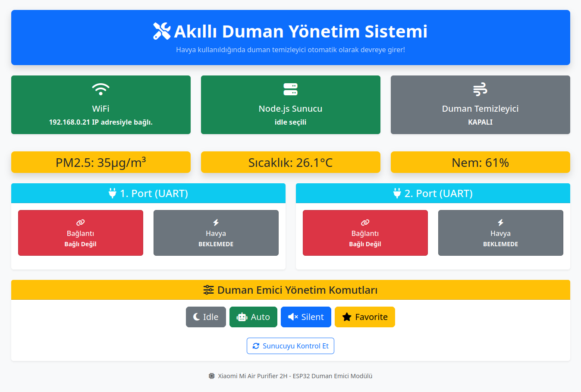Image resolution: width=581 pixels, height=392 pixels.
Task: Switch purifier to Auto mode
Action: click(x=253, y=317)
